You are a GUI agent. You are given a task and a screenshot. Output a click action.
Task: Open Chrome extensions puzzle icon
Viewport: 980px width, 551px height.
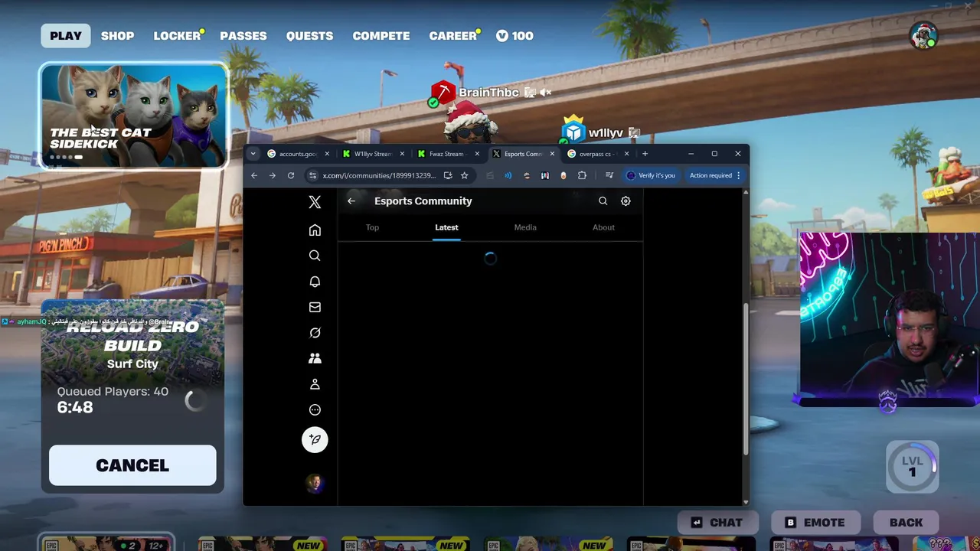point(582,175)
